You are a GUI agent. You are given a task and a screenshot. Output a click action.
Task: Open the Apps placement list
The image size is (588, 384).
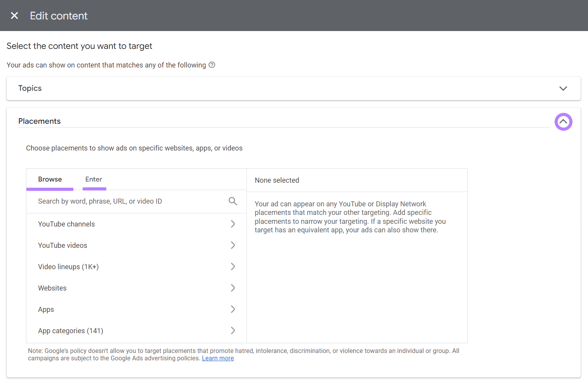(232, 309)
